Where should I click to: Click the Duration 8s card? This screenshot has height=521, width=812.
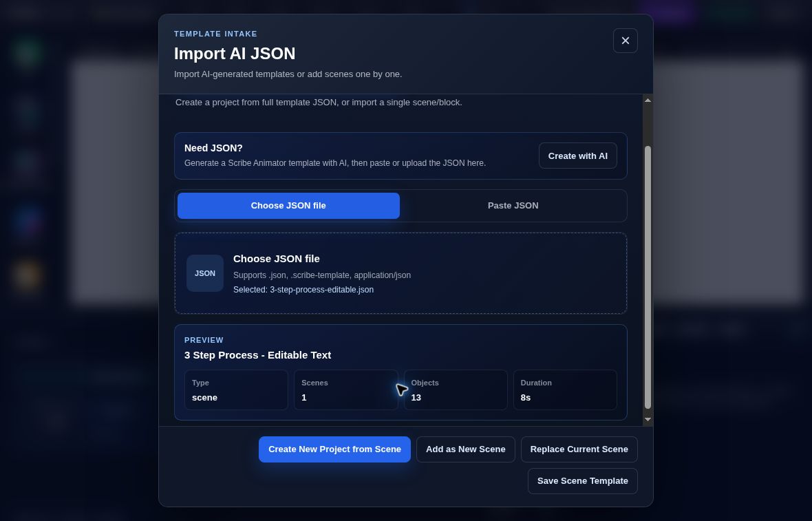(565, 390)
